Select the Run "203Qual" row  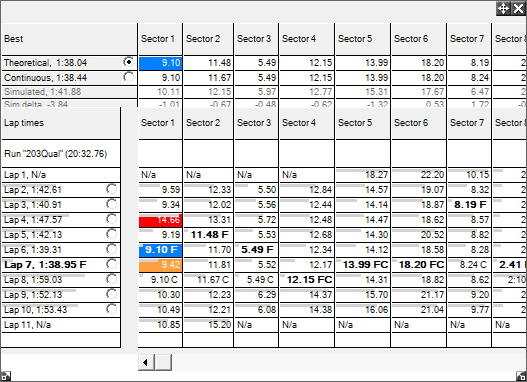click(61, 154)
